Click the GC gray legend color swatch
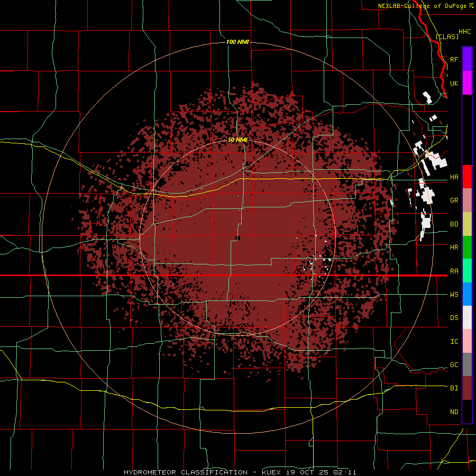The width and height of the screenshot is (476, 476). tap(467, 364)
